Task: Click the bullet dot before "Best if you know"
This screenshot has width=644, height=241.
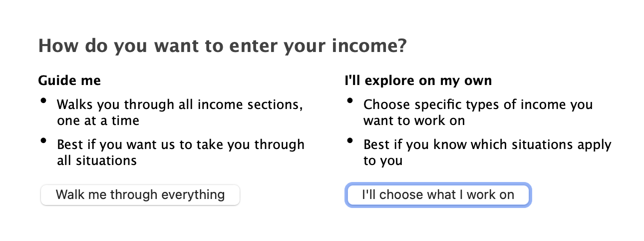Action: [350, 141]
